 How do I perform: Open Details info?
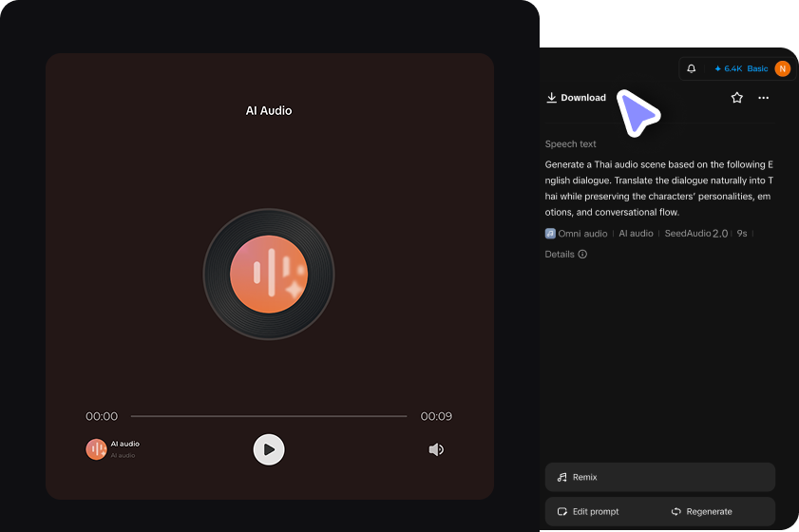tap(566, 254)
